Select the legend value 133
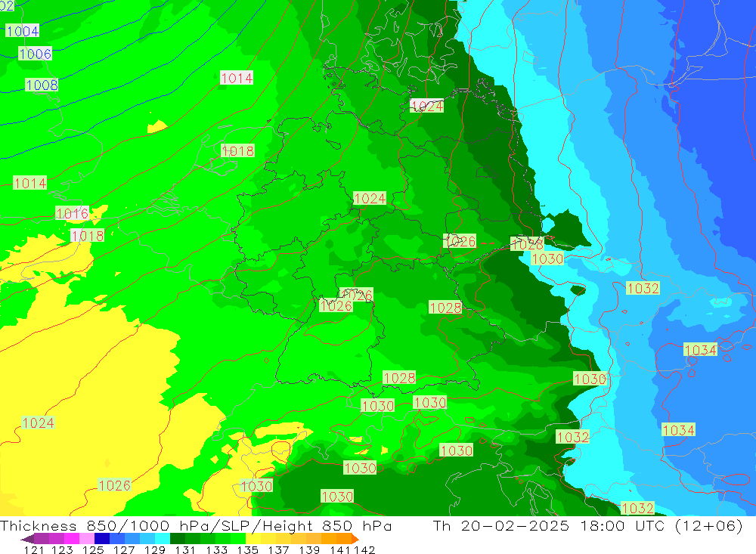The image size is (756, 554). coord(216,549)
